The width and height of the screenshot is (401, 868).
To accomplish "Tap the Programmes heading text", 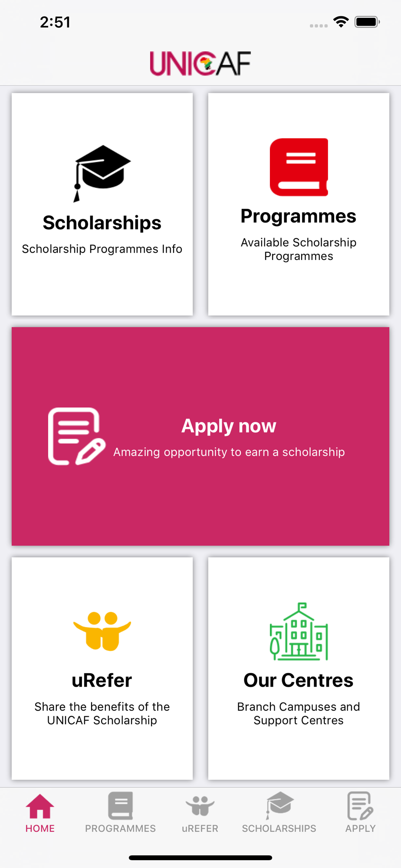I will [x=299, y=216].
